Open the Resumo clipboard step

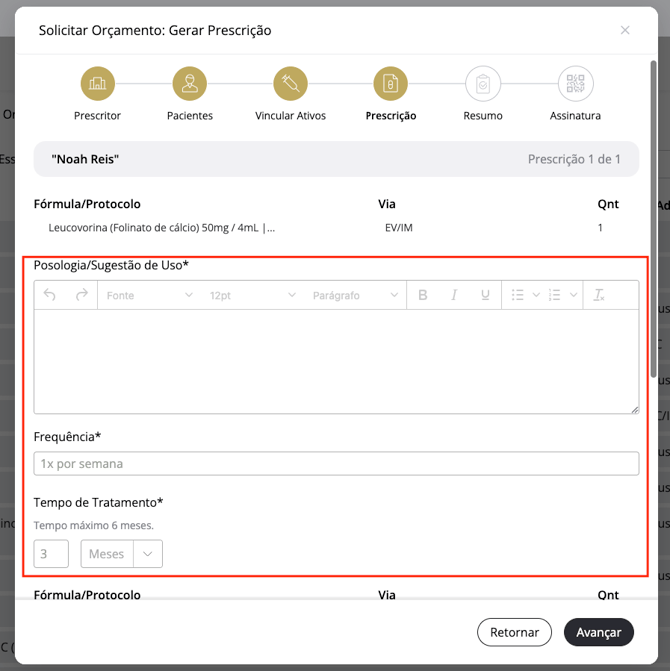click(x=483, y=83)
